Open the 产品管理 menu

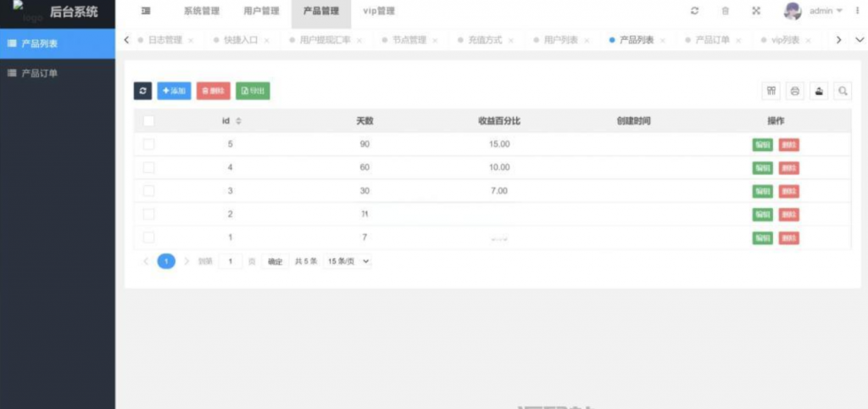[321, 11]
